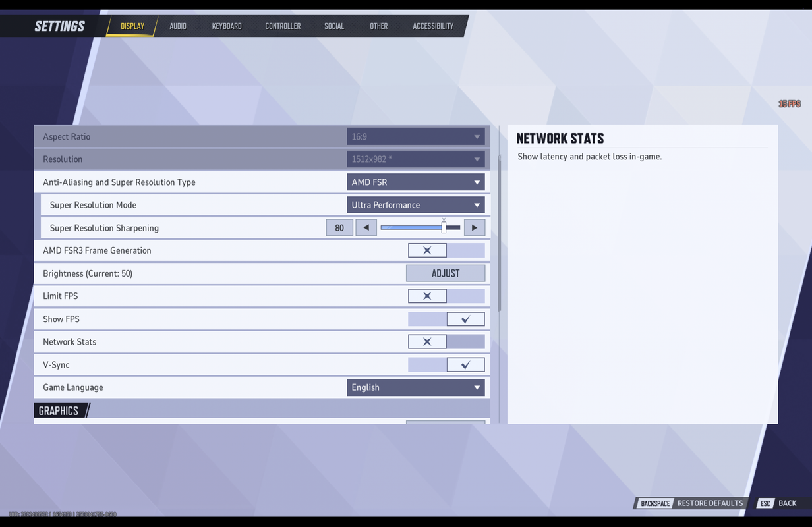The height and width of the screenshot is (527, 812).
Task: Click the Anti-Aliasing and Super Resolution Type label
Action: pos(119,182)
